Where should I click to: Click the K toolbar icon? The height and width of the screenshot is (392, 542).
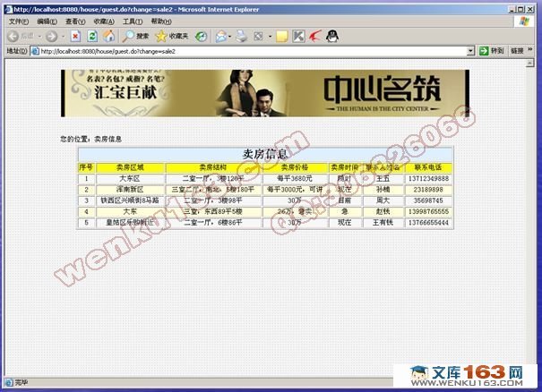point(298,37)
